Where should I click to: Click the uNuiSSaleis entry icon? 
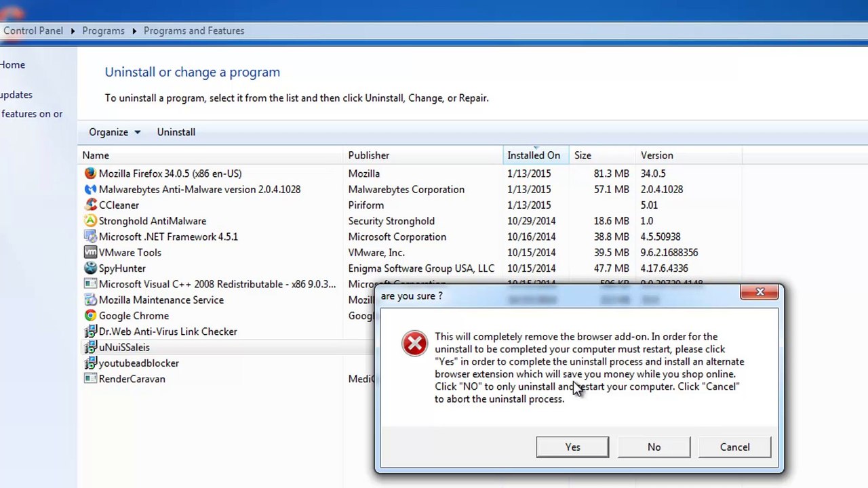(90, 347)
